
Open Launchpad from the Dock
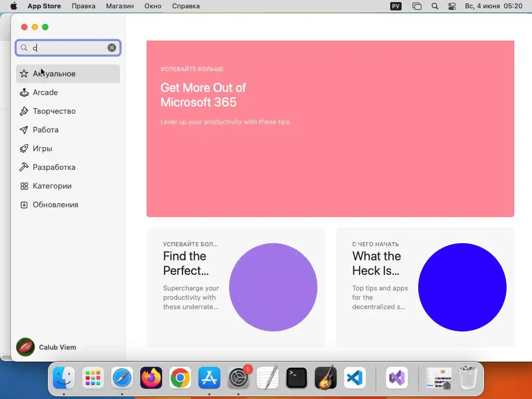(x=93, y=378)
